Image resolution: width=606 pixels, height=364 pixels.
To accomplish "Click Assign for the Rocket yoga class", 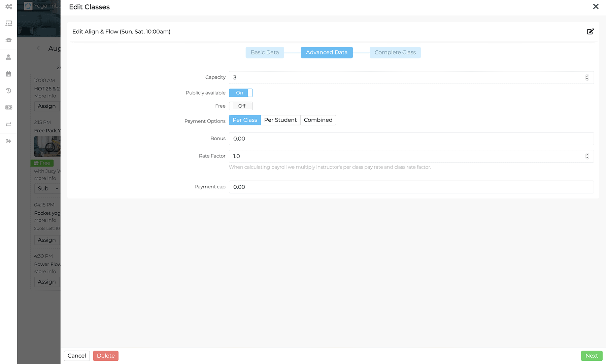I will point(47,240).
